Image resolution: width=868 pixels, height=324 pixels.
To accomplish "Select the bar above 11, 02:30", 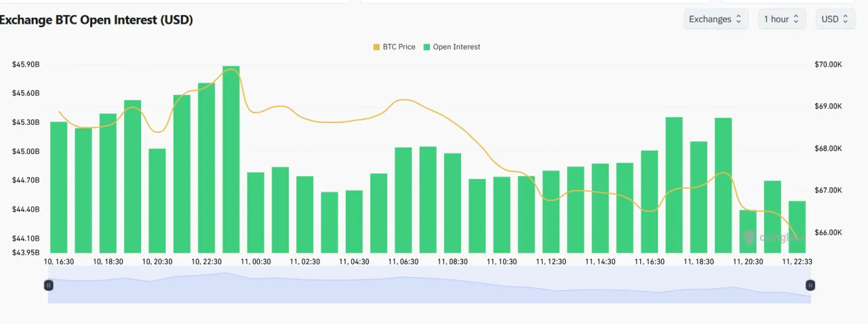I will 305,214.
